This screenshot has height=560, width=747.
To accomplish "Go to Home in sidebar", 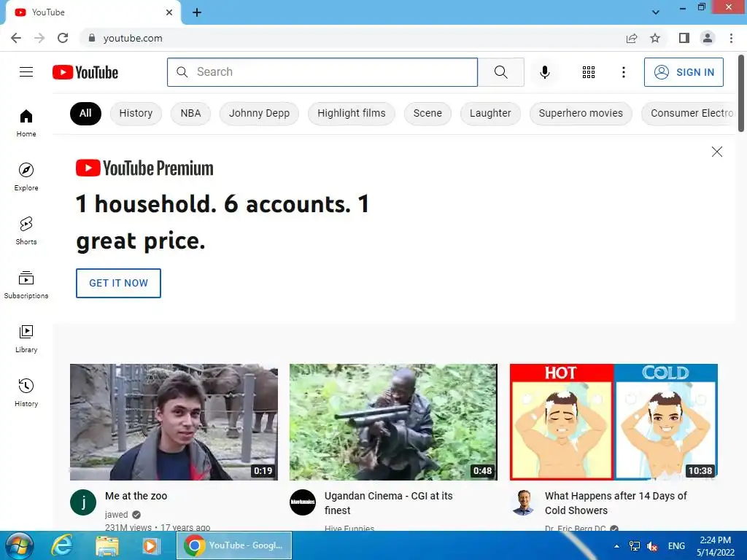I will tap(26, 123).
